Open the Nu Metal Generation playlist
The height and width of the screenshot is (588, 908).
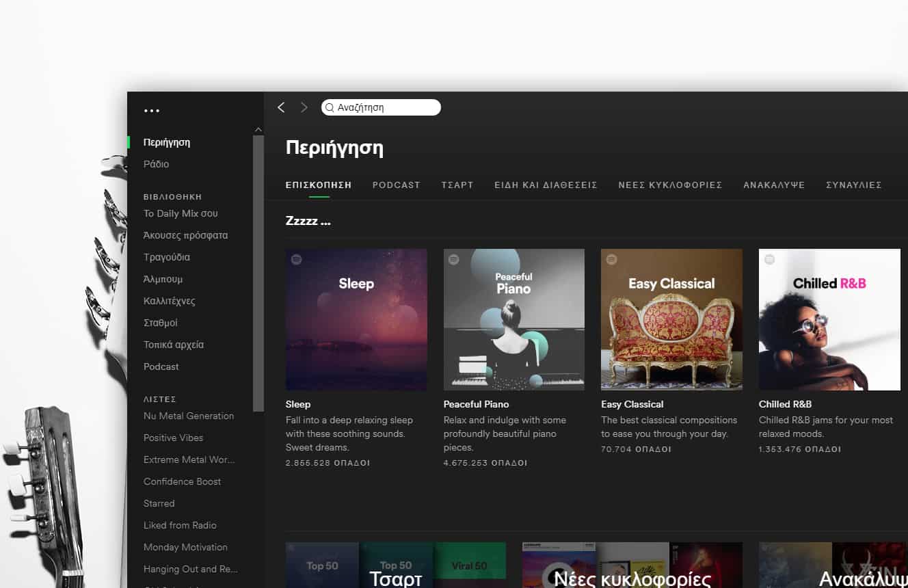[x=189, y=416]
